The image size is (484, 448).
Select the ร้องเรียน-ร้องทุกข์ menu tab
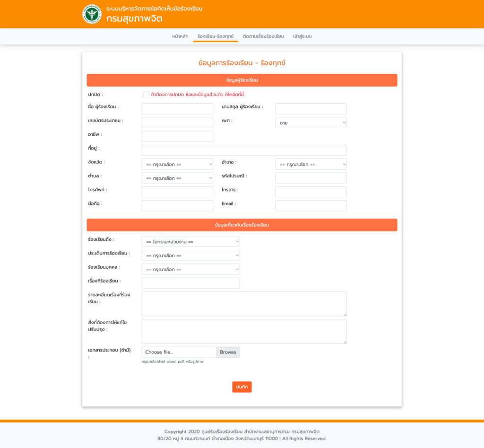pos(216,36)
